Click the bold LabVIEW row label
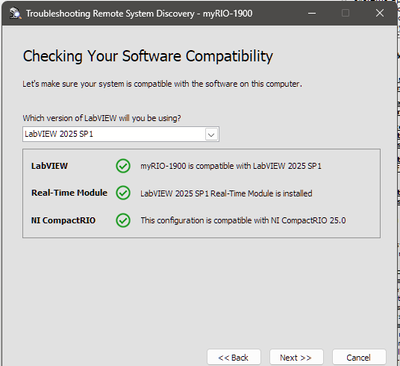Screen dimensions: 400x366 pos(49,166)
